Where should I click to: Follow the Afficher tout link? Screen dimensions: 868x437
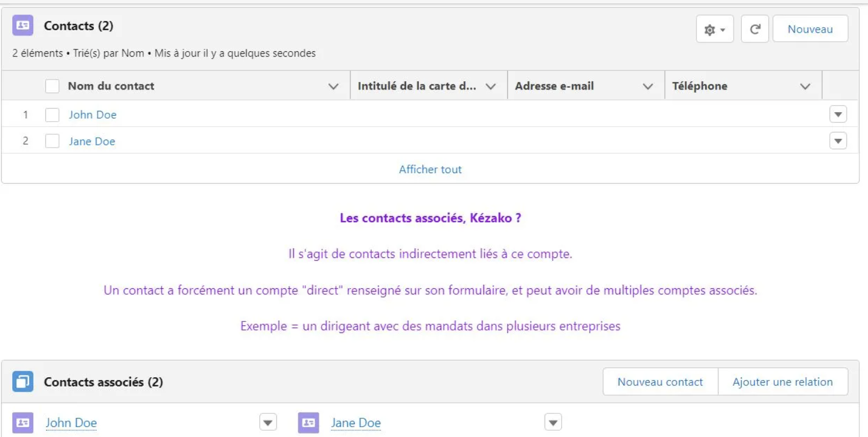coord(430,170)
